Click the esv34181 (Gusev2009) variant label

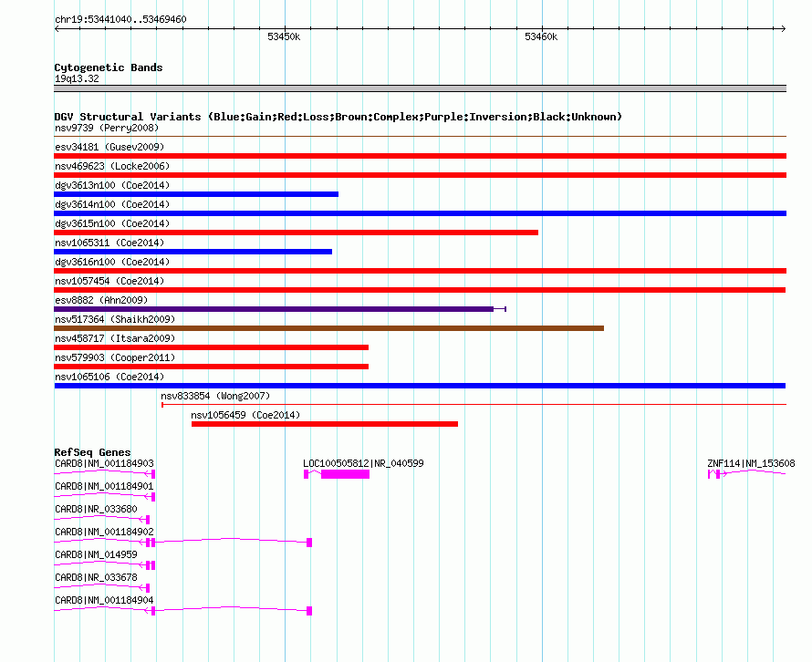(x=109, y=147)
